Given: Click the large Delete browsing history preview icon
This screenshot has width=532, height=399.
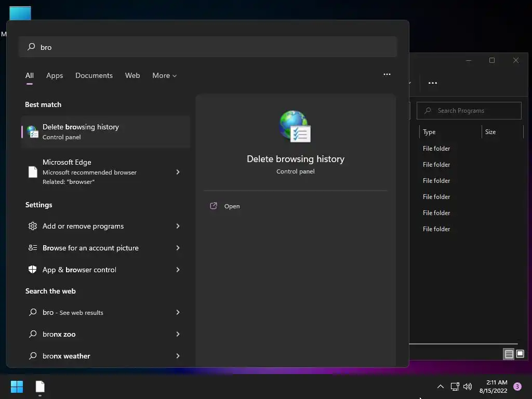Looking at the screenshot, I should (x=295, y=126).
